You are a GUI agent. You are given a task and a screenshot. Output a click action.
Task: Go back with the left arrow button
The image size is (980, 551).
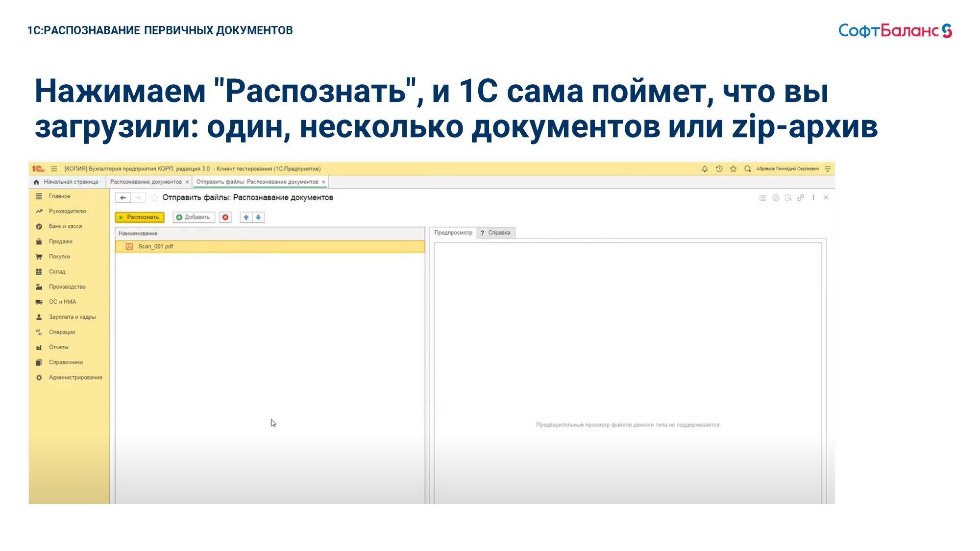point(123,197)
